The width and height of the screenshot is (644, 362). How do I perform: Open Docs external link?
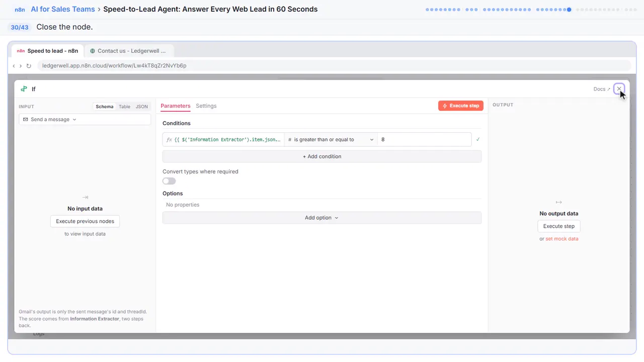602,89
